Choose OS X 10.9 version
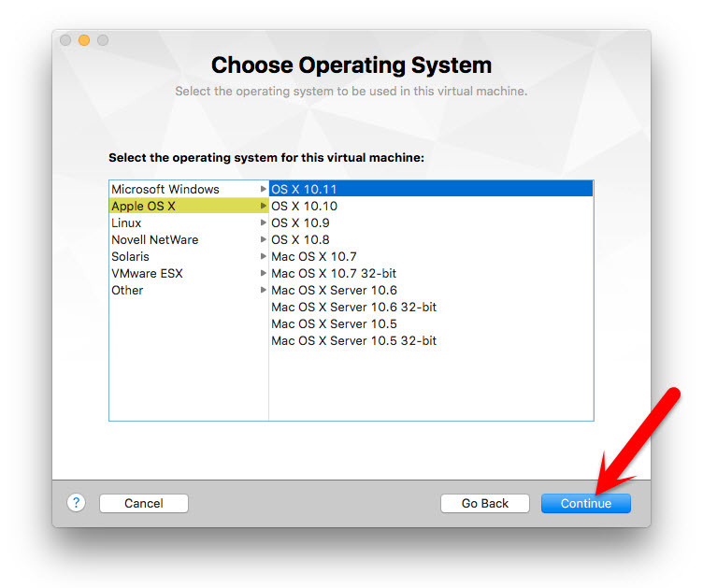 [431, 222]
